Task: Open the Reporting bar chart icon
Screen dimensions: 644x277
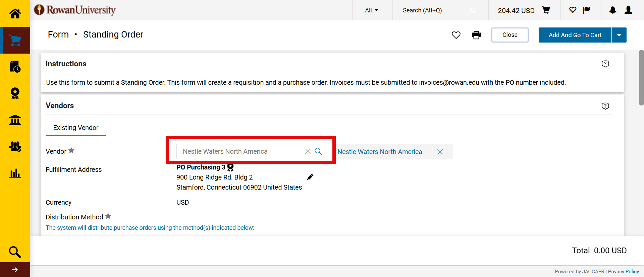Action: click(x=15, y=173)
